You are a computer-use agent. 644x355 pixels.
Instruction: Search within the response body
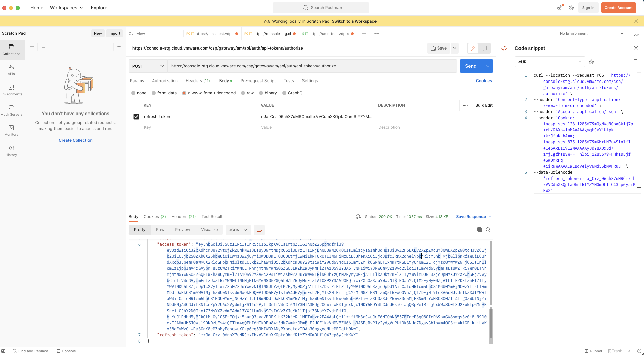pyautogui.click(x=488, y=230)
